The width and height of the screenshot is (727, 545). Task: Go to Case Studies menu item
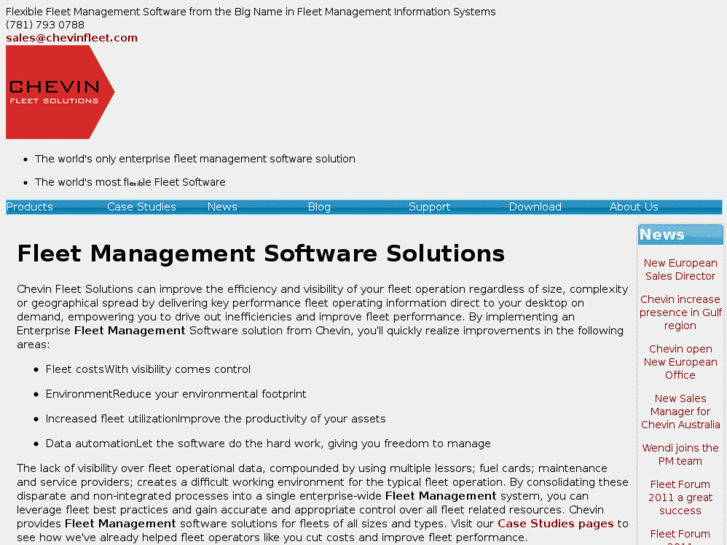141,207
